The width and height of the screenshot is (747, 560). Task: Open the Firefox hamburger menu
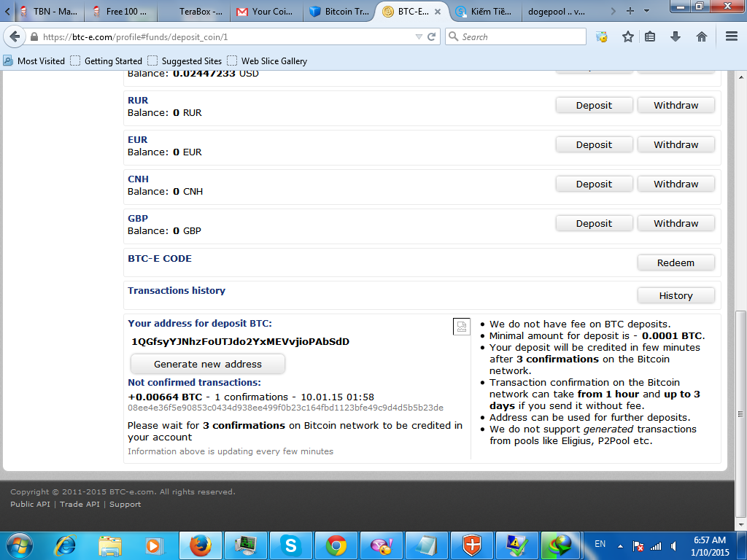[x=732, y=36]
